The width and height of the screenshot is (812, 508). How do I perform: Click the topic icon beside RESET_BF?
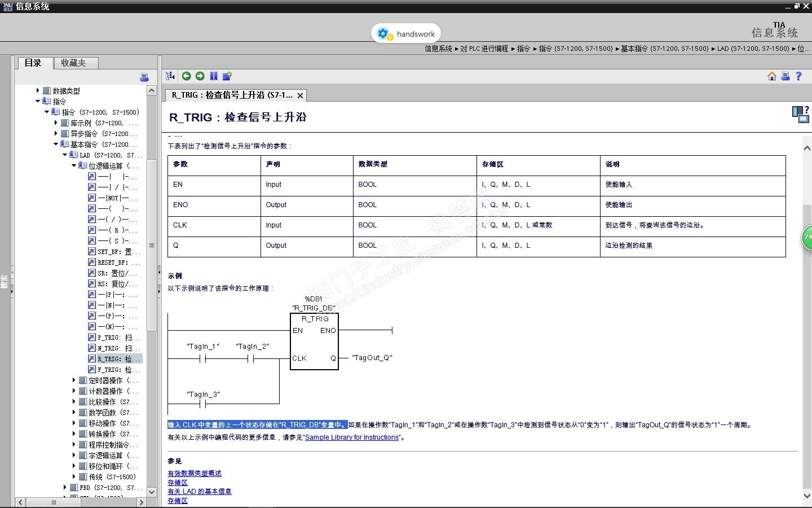[x=92, y=262]
